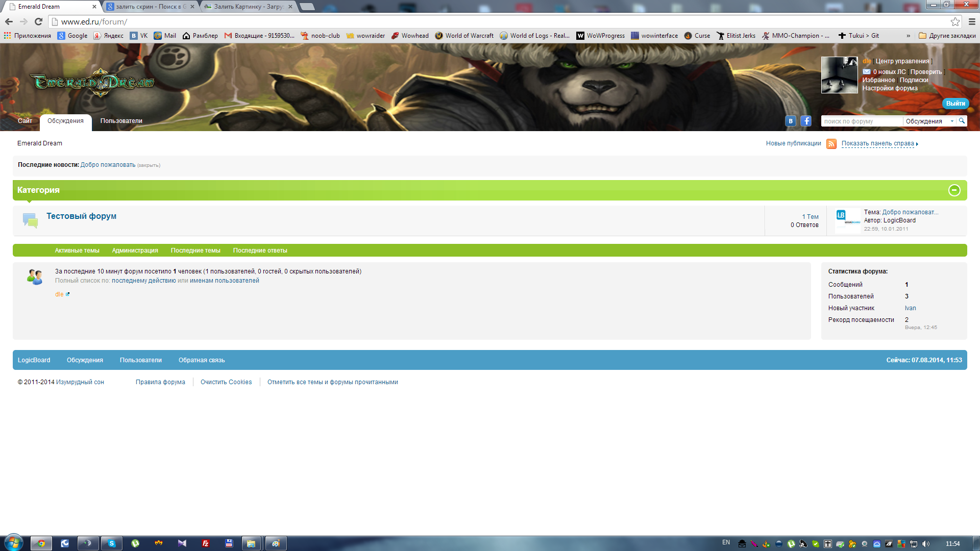Click the forum search magnifier icon
Viewport: 980px width, 551px height.
pos(962,121)
